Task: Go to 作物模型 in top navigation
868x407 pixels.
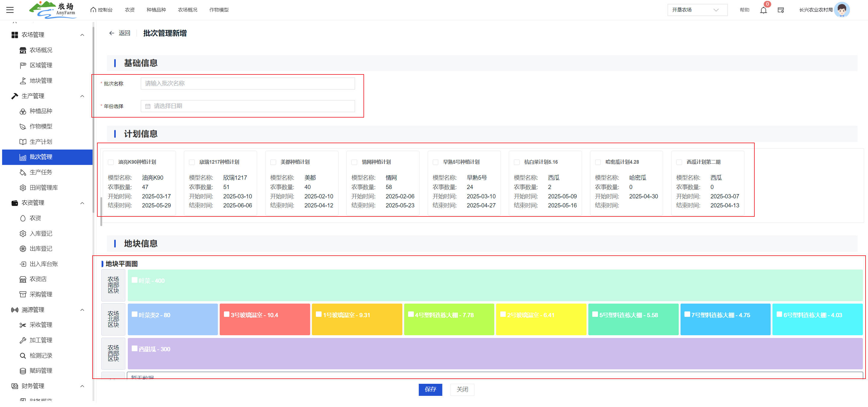Action: pos(219,10)
